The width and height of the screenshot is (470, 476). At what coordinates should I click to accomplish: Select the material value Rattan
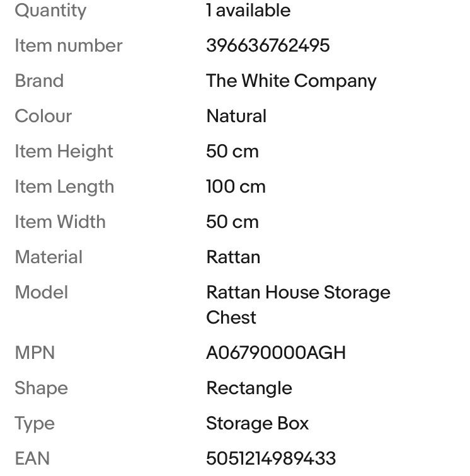click(233, 257)
